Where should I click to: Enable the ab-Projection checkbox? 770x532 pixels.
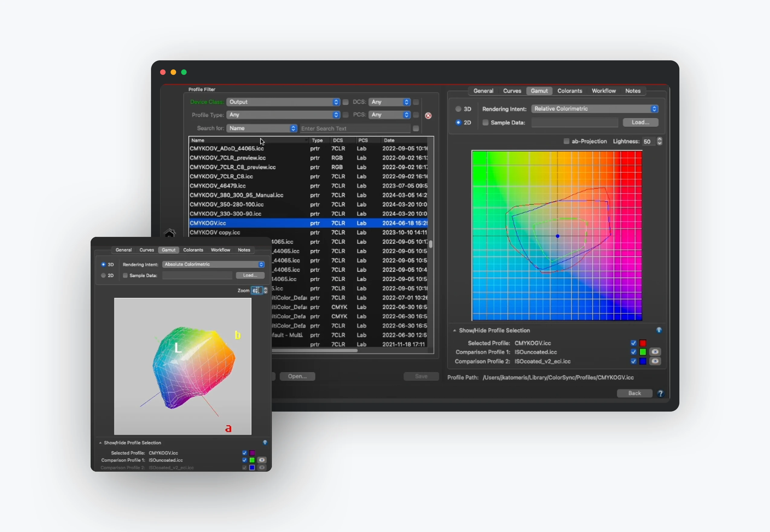[566, 141]
